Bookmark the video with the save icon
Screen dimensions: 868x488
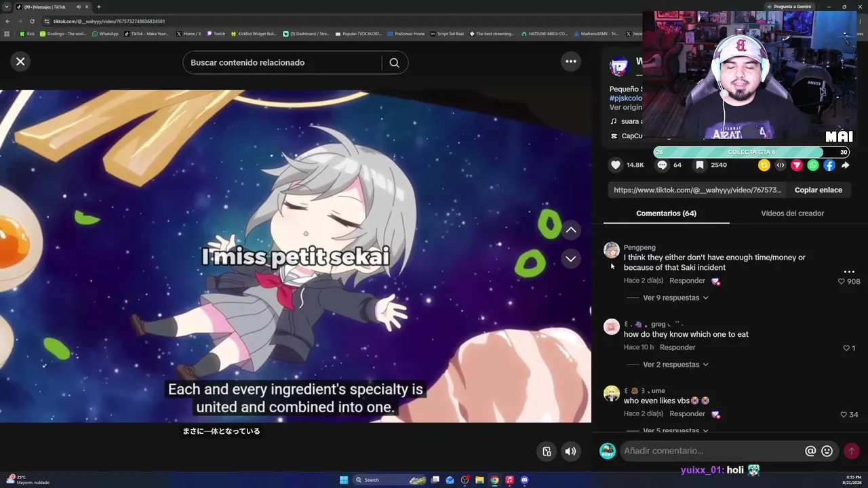pyautogui.click(x=699, y=165)
